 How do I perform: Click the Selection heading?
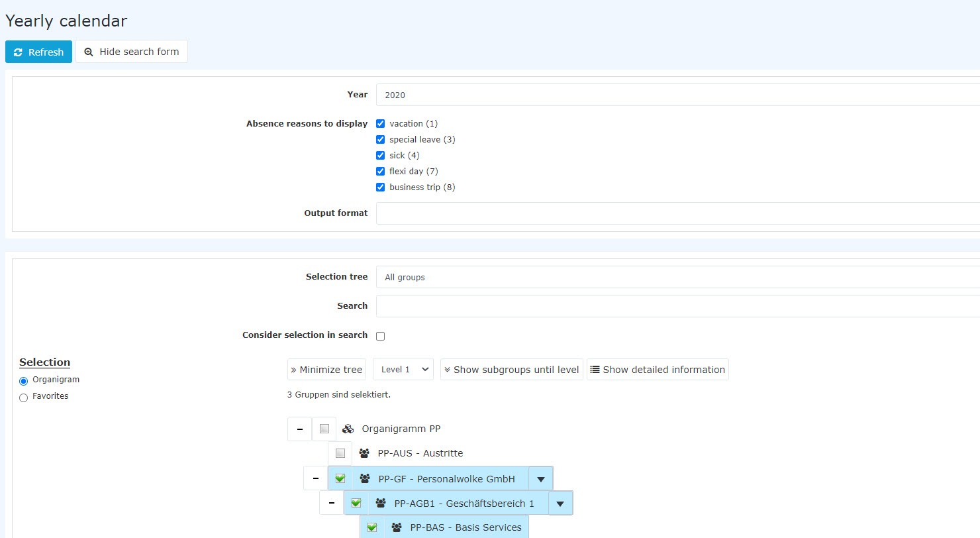[x=44, y=362]
